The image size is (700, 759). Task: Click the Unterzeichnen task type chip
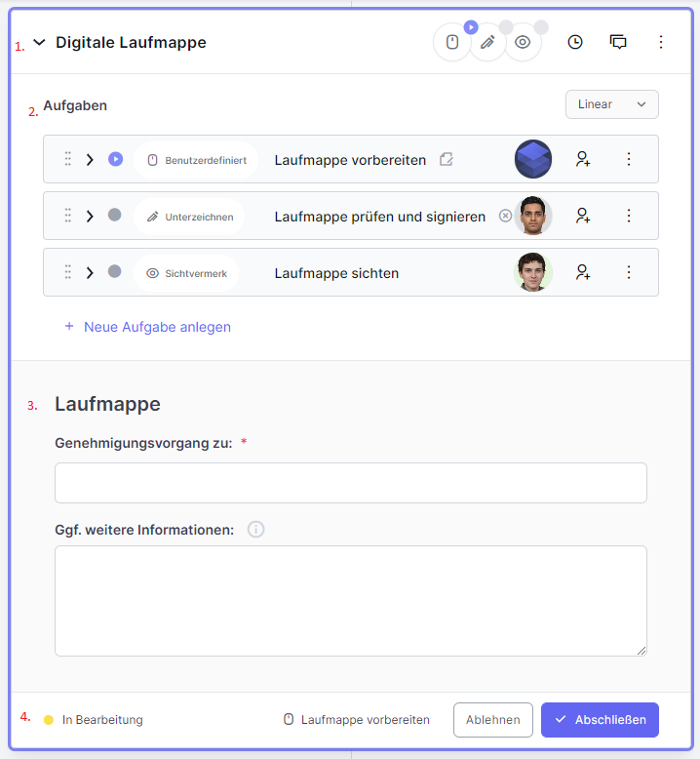190,217
